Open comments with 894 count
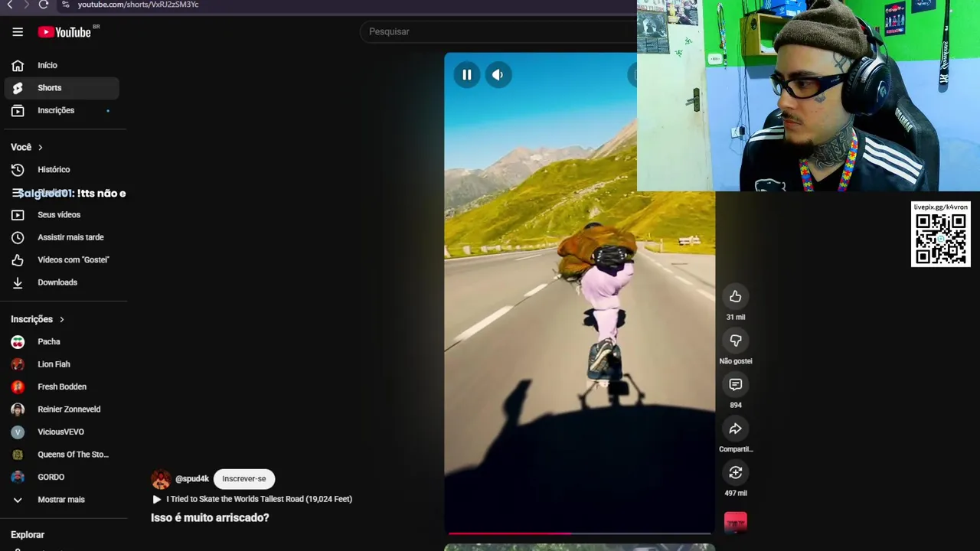This screenshot has height=551, width=980. point(735,384)
